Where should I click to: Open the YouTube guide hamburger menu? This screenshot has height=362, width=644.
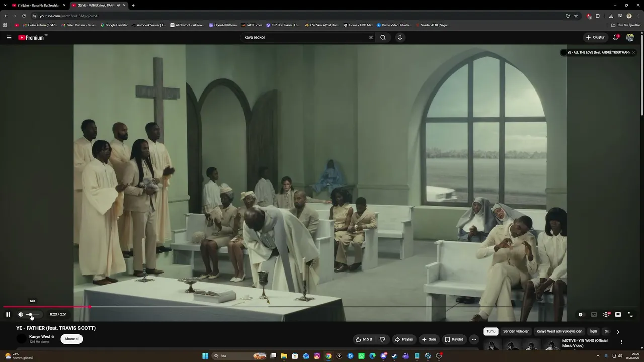[9, 37]
